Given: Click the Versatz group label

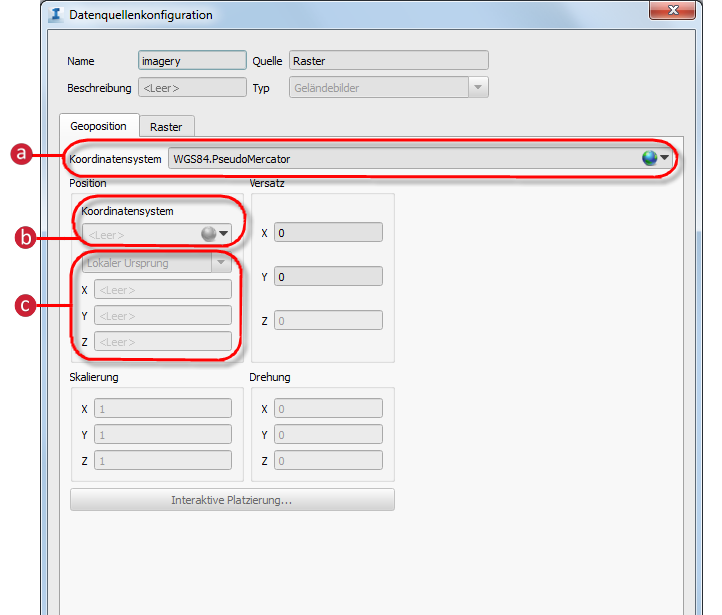Looking at the screenshot, I should 267,183.
